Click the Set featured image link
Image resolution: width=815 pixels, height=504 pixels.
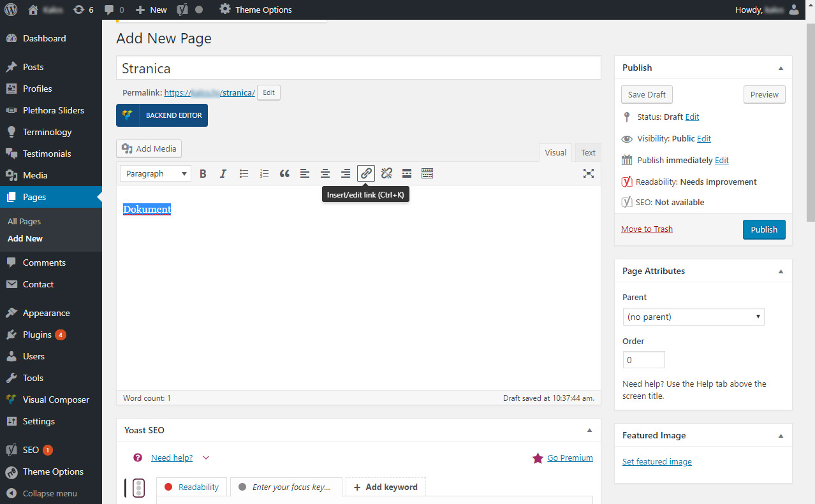tap(657, 462)
